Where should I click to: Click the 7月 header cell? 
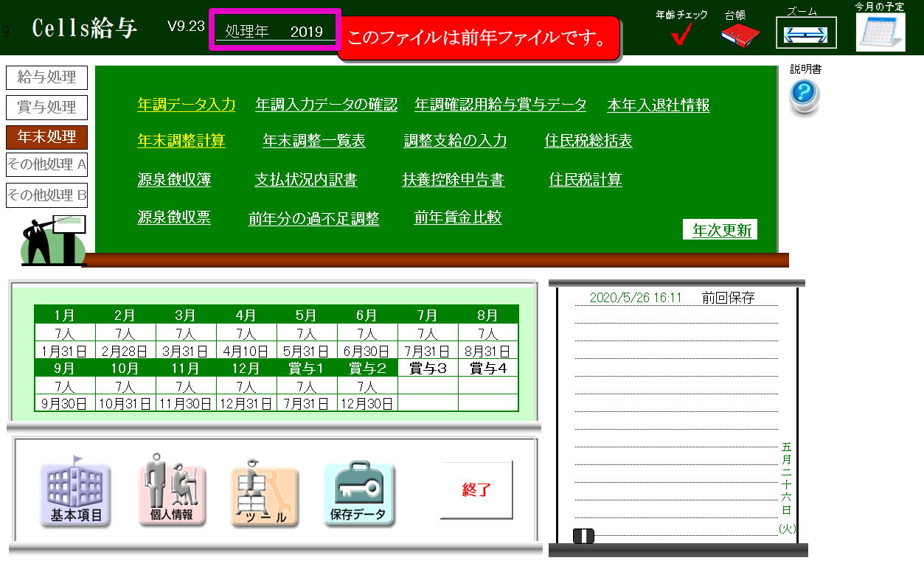[x=428, y=315]
